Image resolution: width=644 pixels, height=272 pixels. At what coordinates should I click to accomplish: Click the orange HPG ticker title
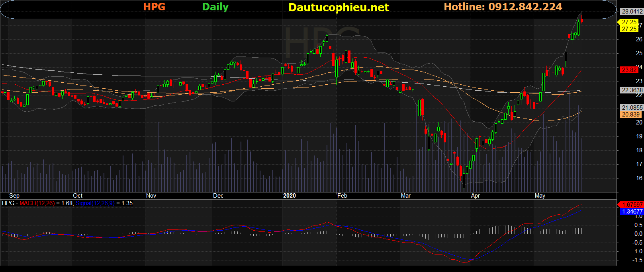click(x=154, y=7)
